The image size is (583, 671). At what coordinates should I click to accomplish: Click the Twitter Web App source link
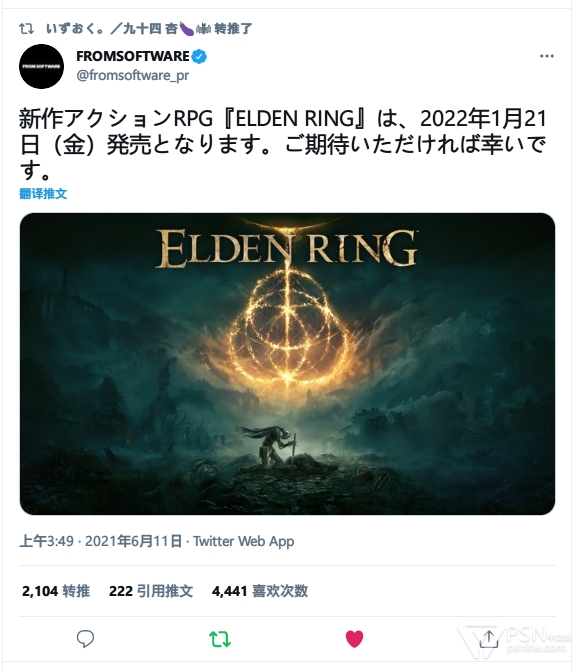pos(244,541)
